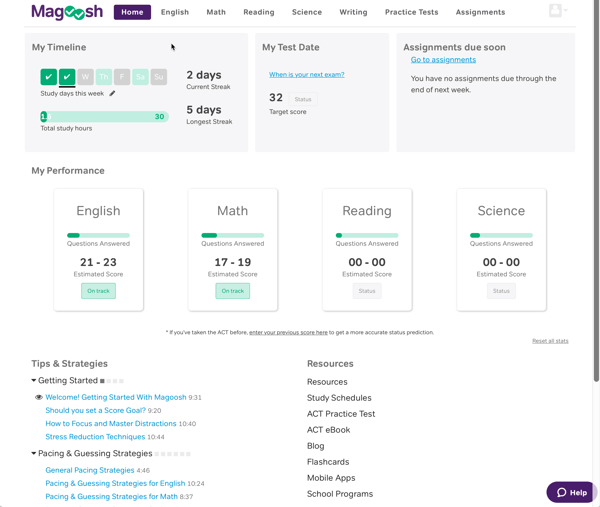Toggle the first checked study day
Image resolution: width=600 pixels, height=507 pixels.
[49, 77]
